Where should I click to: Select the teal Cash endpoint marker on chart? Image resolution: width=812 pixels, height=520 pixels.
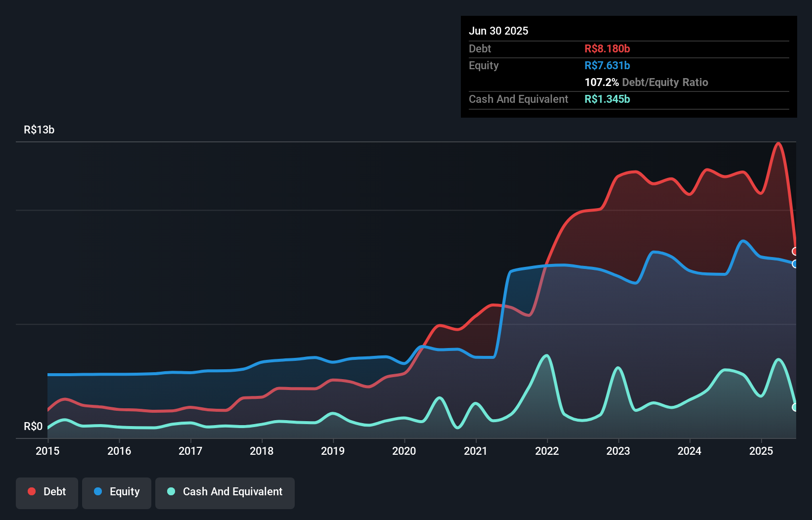point(795,407)
